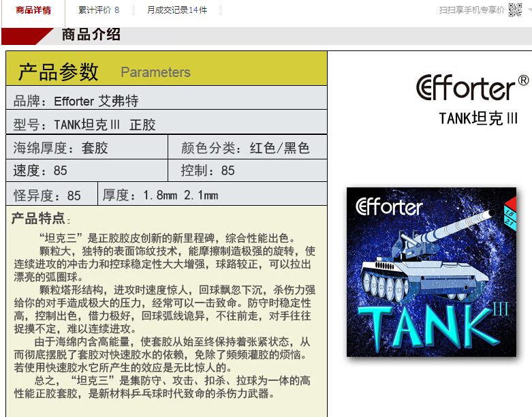Click the 产品特点 heading
The width and height of the screenshot is (532, 417).
(x=39, y=219)
